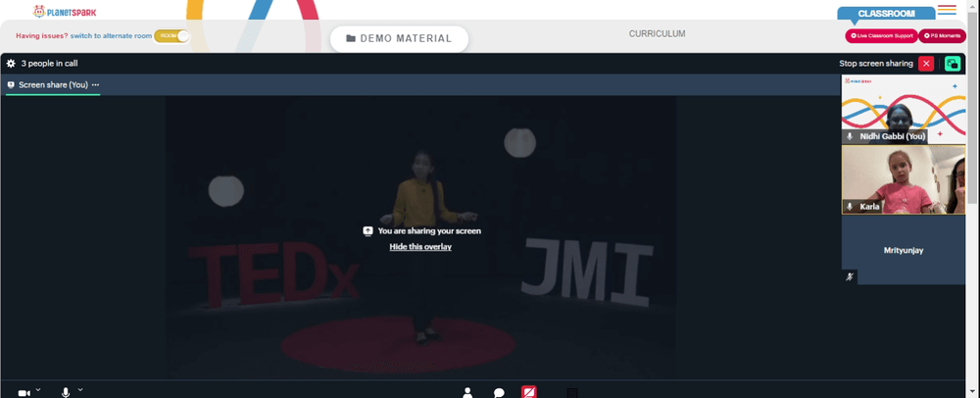
Task: Open call settings gear icon
Action: pos(11,63)
